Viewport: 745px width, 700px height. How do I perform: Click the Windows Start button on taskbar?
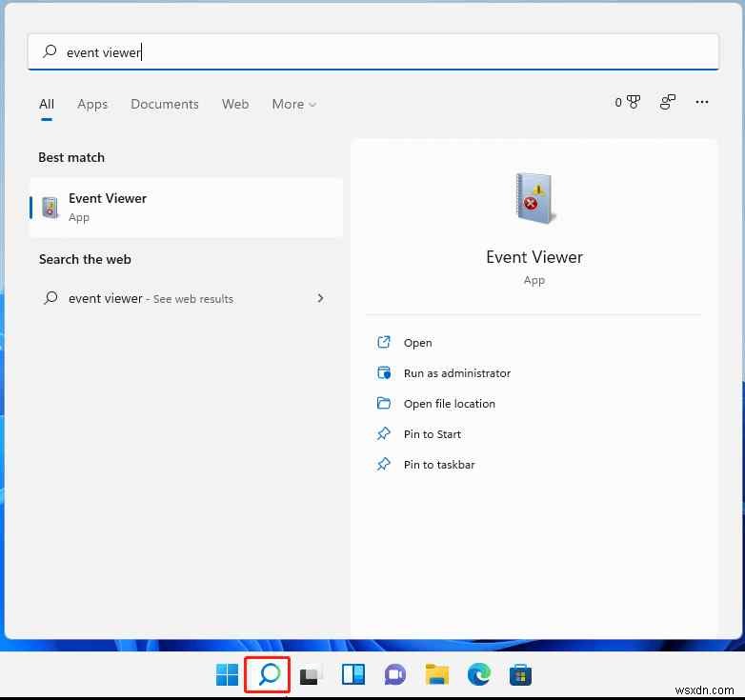click(227, 674)
